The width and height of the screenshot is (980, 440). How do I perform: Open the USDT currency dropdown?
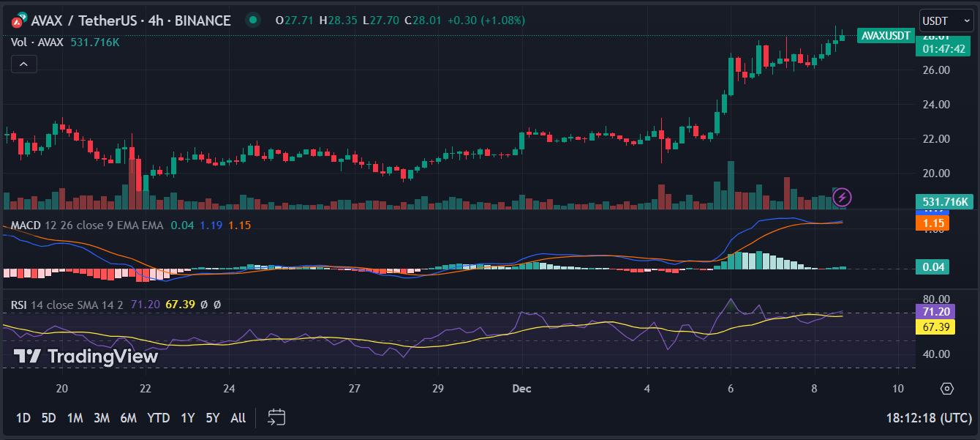(x=945, y=20)
